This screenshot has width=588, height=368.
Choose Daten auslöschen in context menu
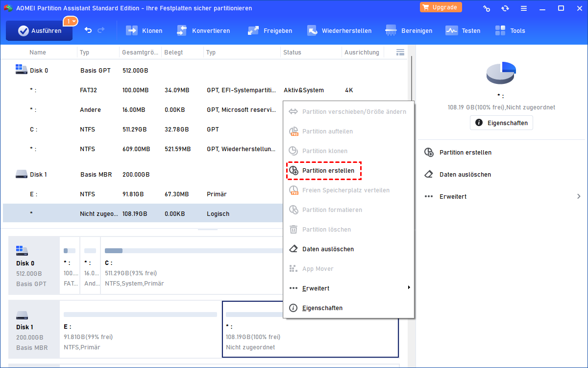point(348,249)
